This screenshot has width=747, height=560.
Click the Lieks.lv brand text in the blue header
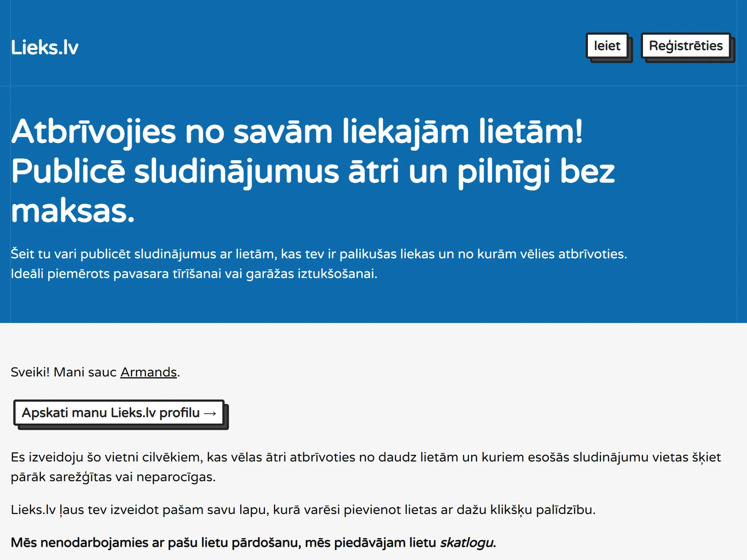(45, 47)
